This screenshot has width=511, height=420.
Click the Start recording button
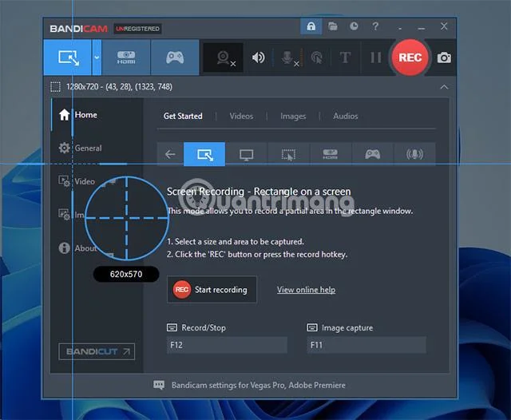pos(212,290)
